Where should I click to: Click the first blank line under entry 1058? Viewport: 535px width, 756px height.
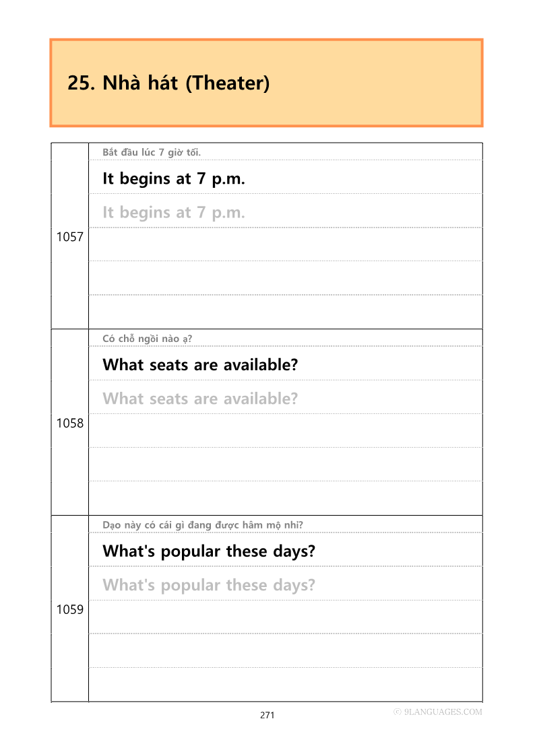click(286, 431)
